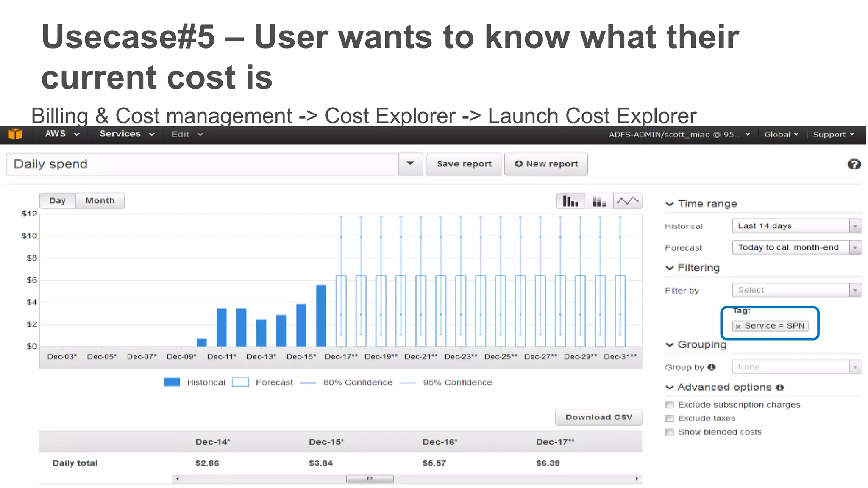Select the Month granularity toggle

[x=100, y=201]
